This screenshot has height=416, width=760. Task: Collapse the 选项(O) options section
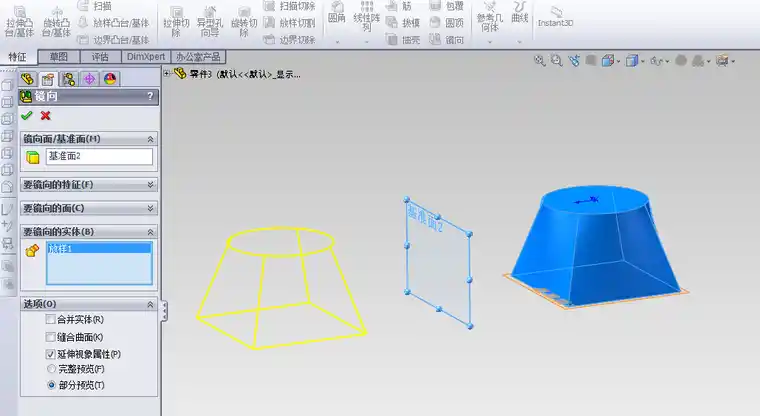pyautogui.click(x=150, y=304)
